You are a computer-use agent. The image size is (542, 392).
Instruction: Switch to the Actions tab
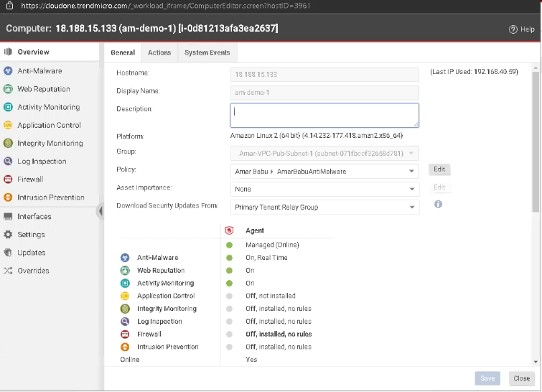159,52
